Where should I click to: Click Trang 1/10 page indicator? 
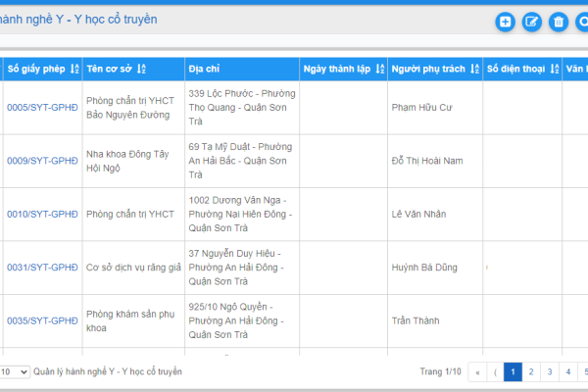(x=440, y=371)
